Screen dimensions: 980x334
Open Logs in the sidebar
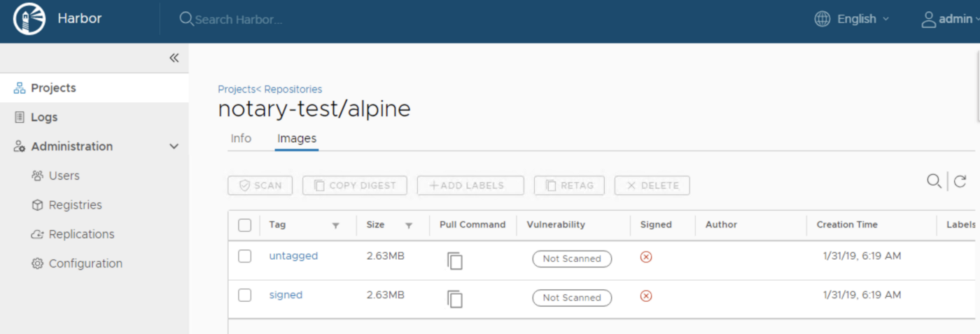point(44,117)
